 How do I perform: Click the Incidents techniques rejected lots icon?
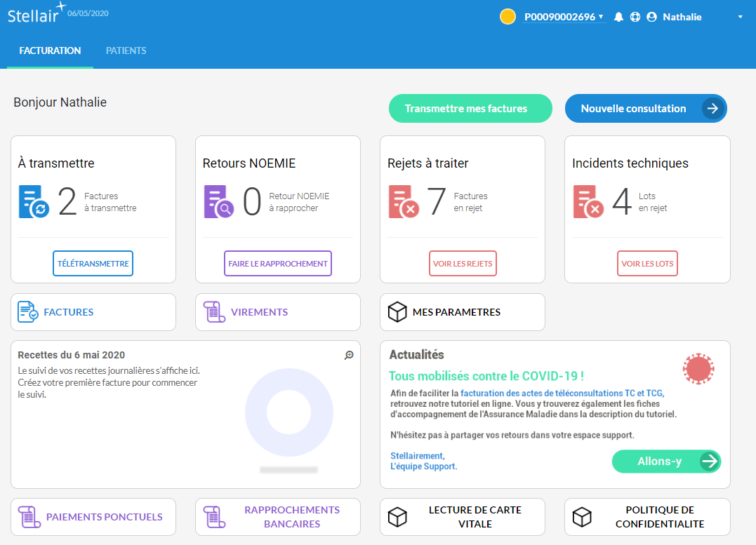588,202
